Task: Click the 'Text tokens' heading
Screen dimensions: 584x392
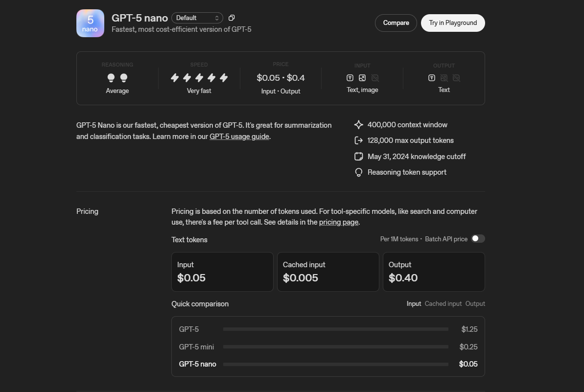Action: [x=189, y=240]
